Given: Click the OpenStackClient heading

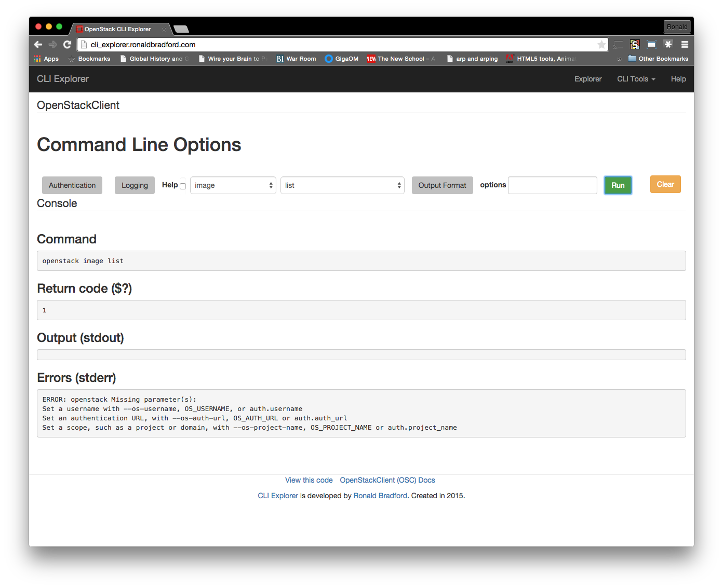Looking at the screenshot, I should (78, 105).
